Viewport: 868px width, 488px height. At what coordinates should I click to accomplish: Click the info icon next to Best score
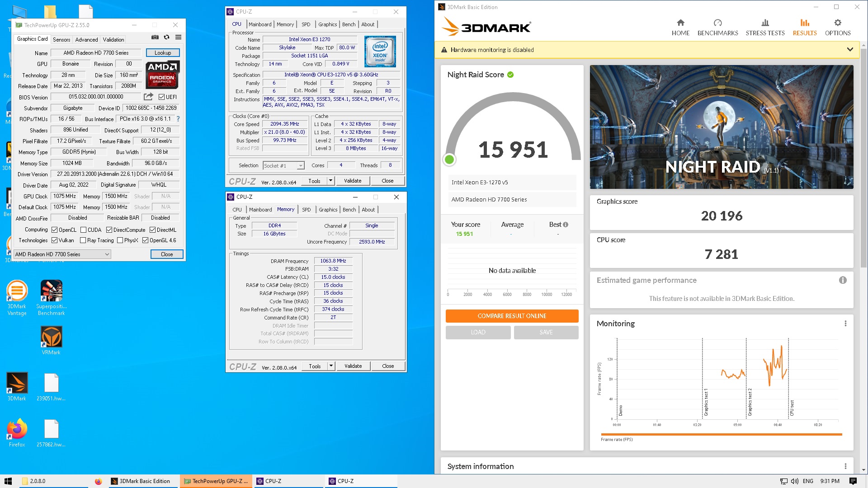(566, 225)
